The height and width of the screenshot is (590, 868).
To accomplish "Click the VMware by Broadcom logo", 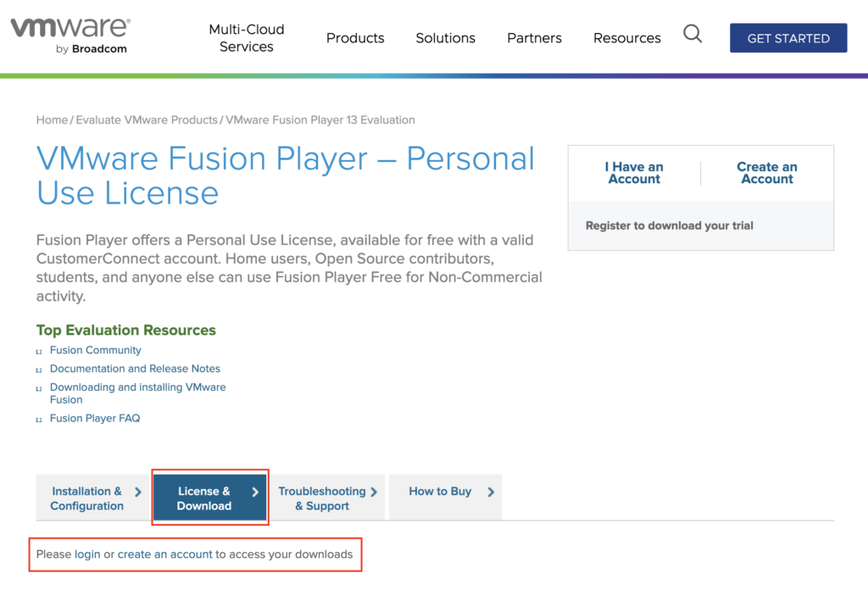I will [70, 35].
